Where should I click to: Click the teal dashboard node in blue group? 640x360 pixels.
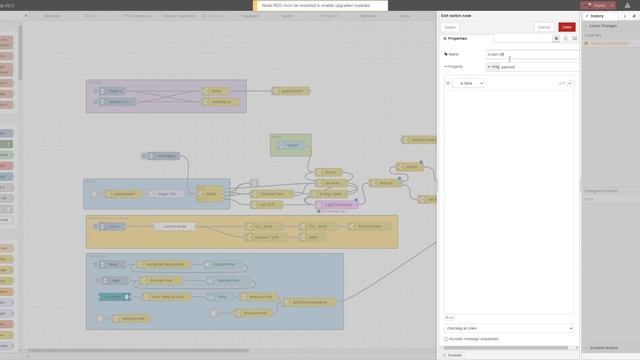[x=115, y=297]
